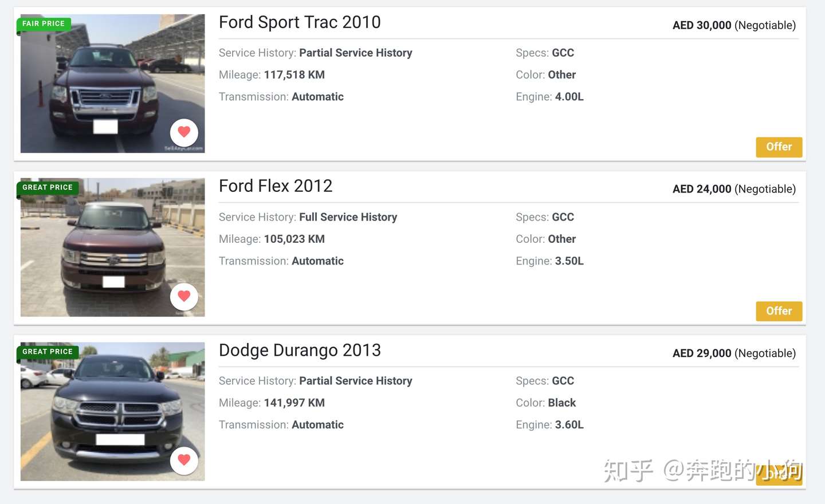Click Color: Other on Ford Flex
Screen dimensions: 825x504
545,239
